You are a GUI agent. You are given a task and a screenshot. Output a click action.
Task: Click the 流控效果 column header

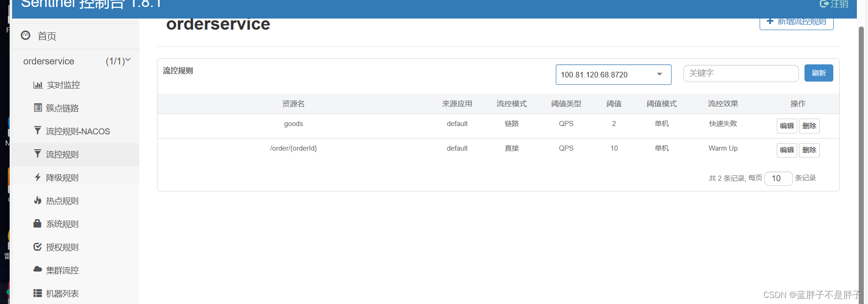pyautogui.click(x=723, y=104)
